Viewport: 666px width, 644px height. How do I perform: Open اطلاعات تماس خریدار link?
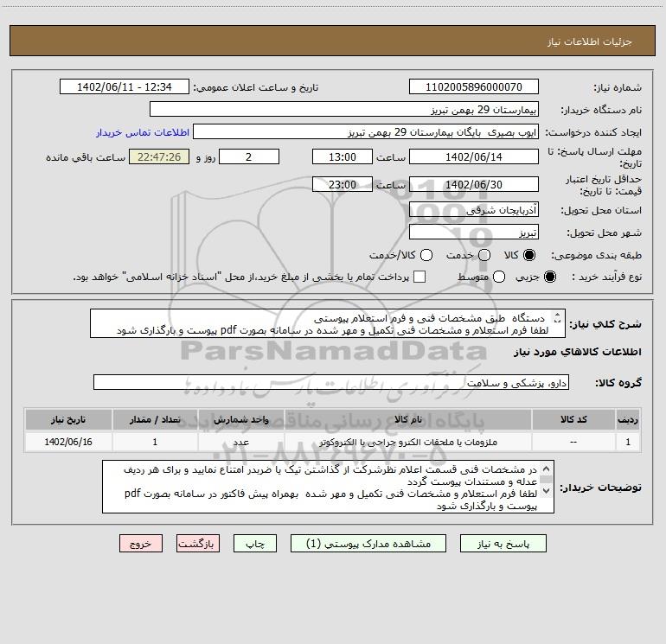click(143, 132)
